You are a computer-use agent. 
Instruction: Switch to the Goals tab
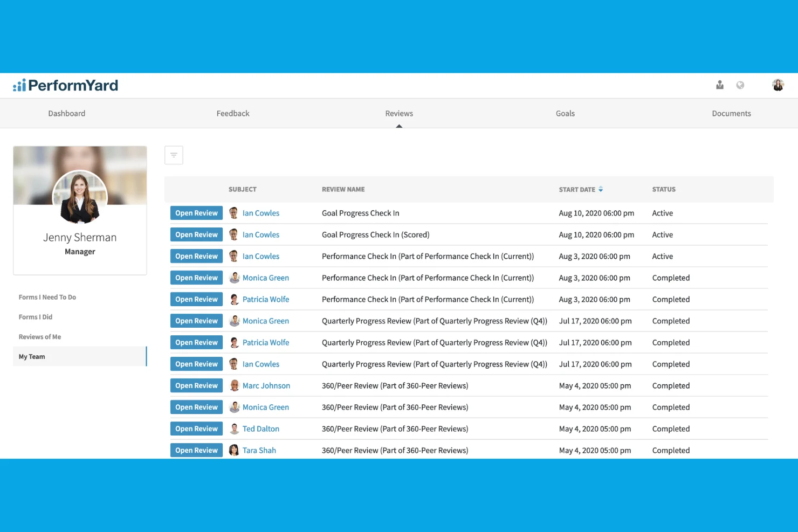pyautogui.click(x=565, y=113)
